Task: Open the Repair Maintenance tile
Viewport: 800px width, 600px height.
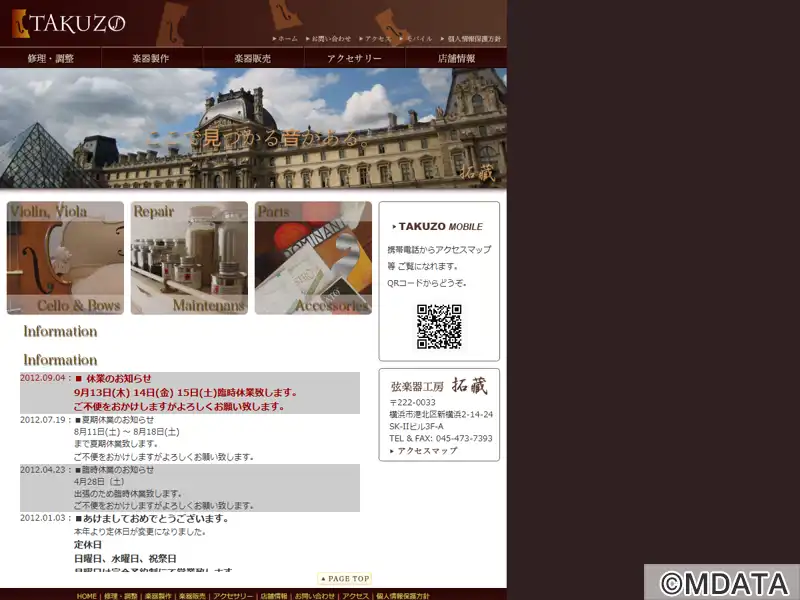Action: (x=189, y=258)
